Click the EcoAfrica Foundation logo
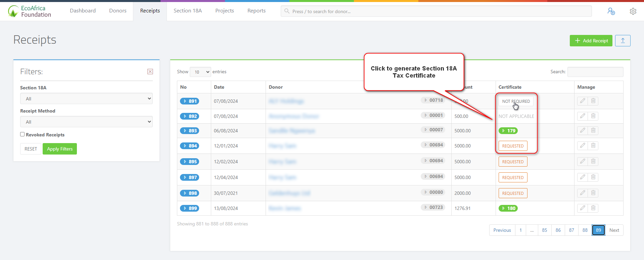Image resolution: width=644 pixels, height=260 pixels. (x=30, y=11)
